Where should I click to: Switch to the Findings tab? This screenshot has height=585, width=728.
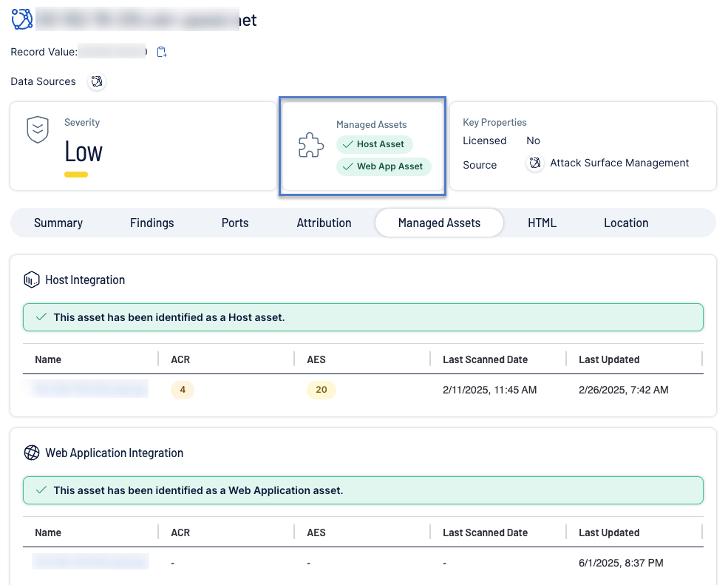pyautogui.click(x=152, y=223)
